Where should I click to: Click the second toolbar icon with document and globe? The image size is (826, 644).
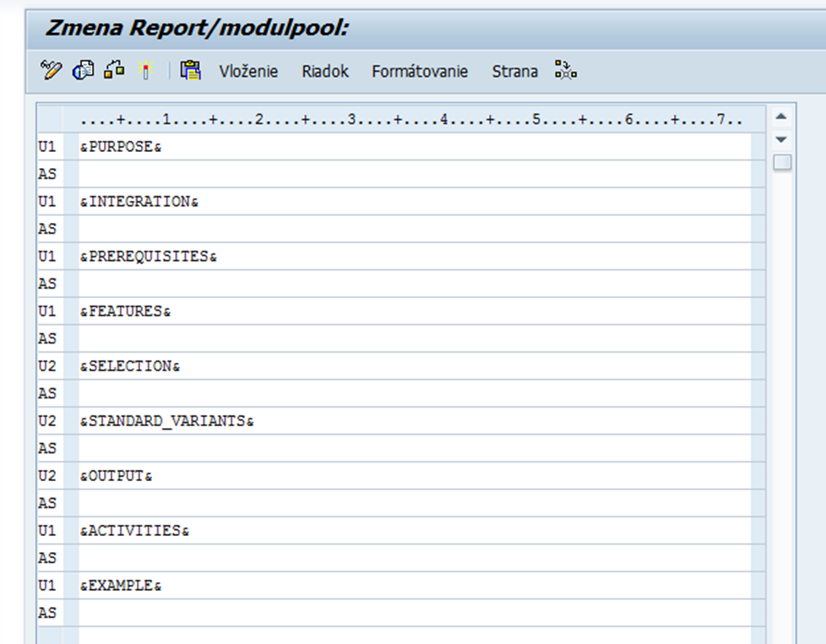coord(83,71)
